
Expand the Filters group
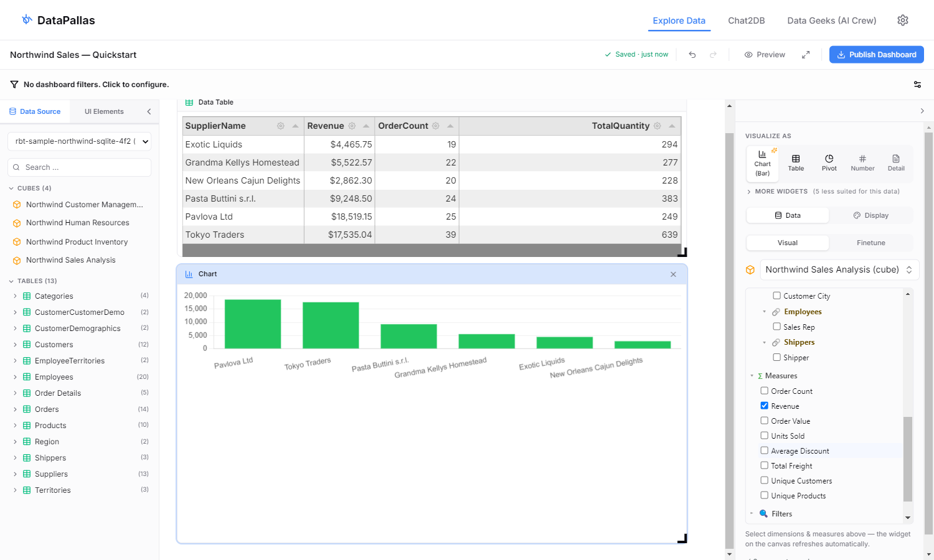[x=752, y=513]
